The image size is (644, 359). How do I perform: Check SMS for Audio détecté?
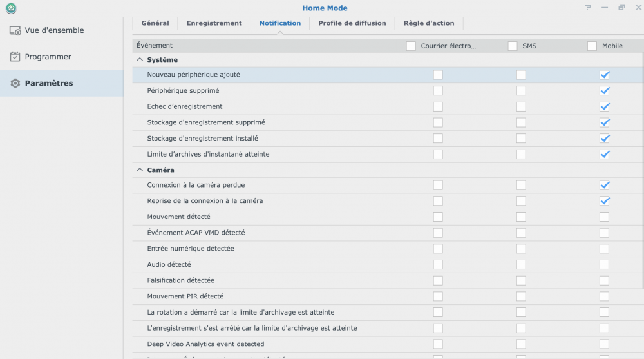pos(521,265)
